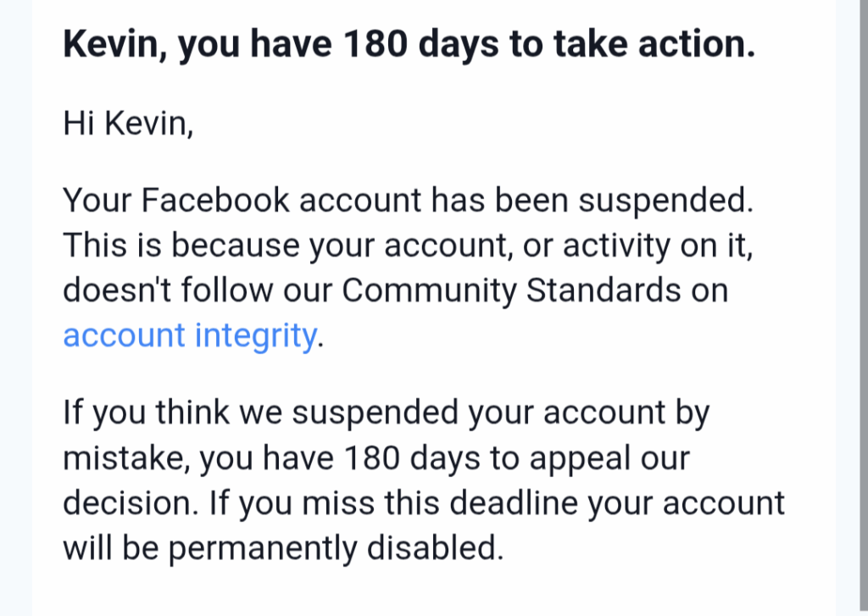868x616 pixels.
Task: Click the pale margin left of the email card
Action: [x=15, y=305]
